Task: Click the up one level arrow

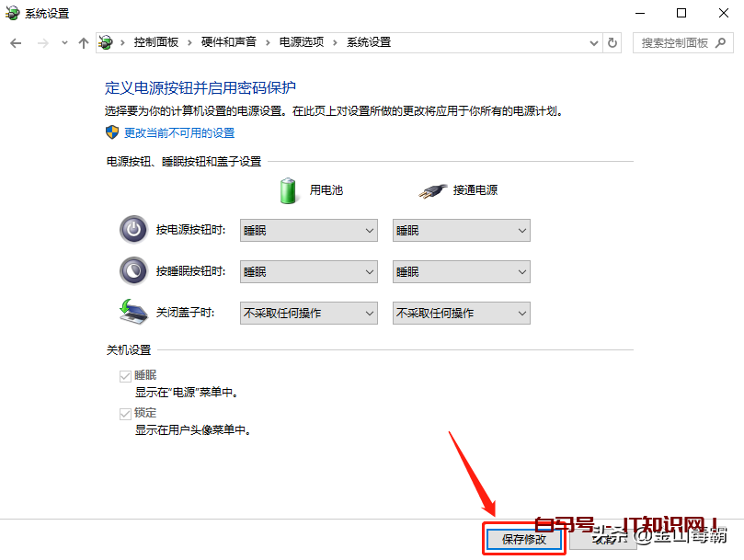Action: 84,43
